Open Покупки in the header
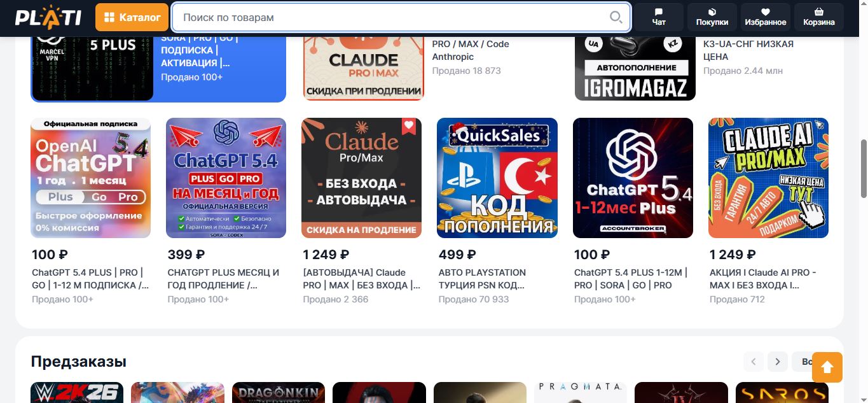 click(712, 17)
